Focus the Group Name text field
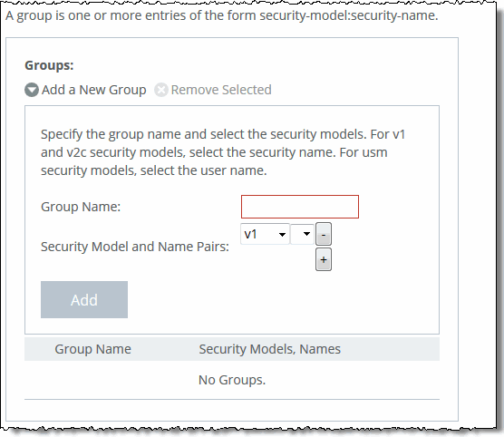504x437 pixels. [300, 207]
